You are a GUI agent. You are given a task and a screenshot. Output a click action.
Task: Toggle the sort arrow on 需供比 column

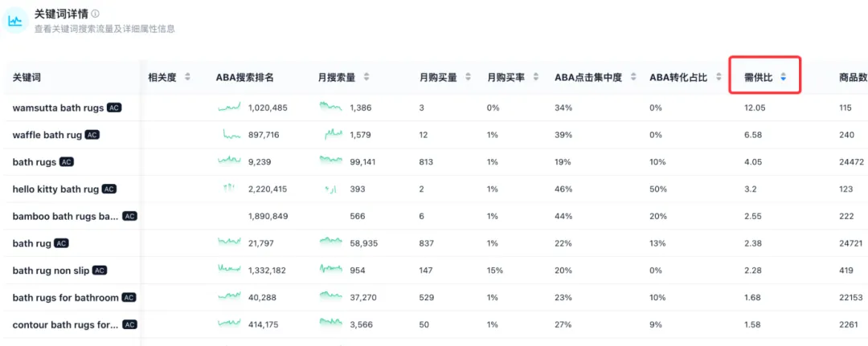[x=783, y=78]
